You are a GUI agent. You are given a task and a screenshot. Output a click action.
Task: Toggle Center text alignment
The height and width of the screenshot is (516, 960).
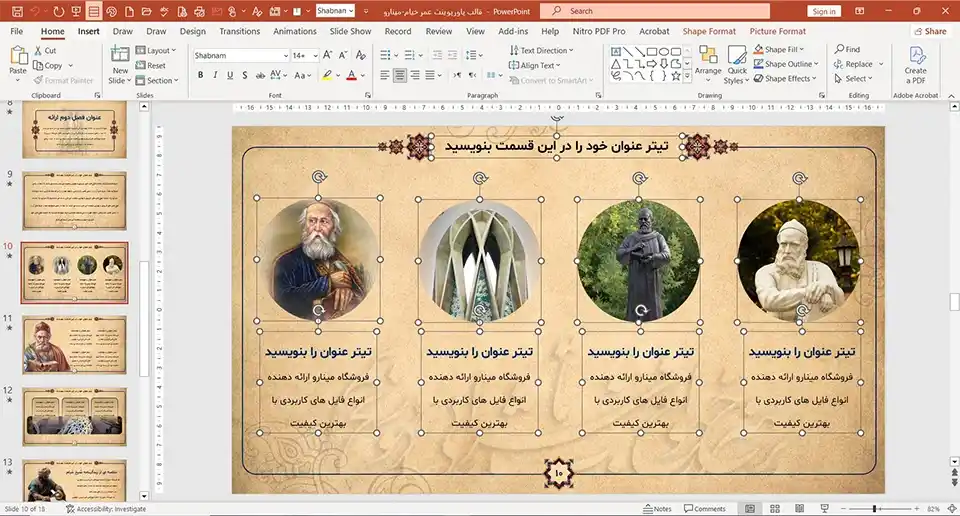tap(400, 75)
